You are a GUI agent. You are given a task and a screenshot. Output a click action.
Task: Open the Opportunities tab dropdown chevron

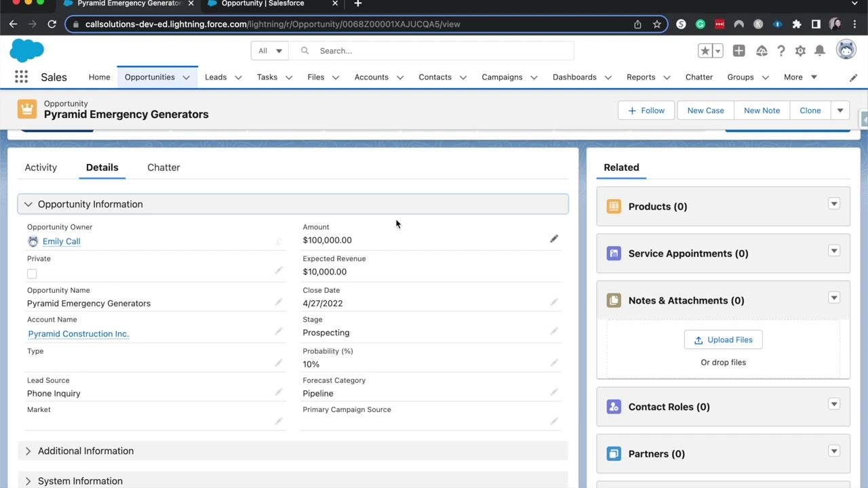[x=186, y=77]
